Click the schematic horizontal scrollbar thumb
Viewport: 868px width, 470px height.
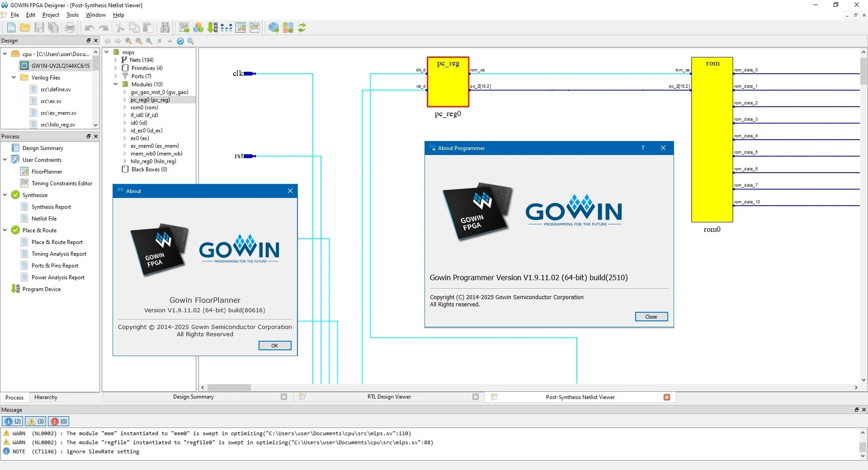coord(229,388)
